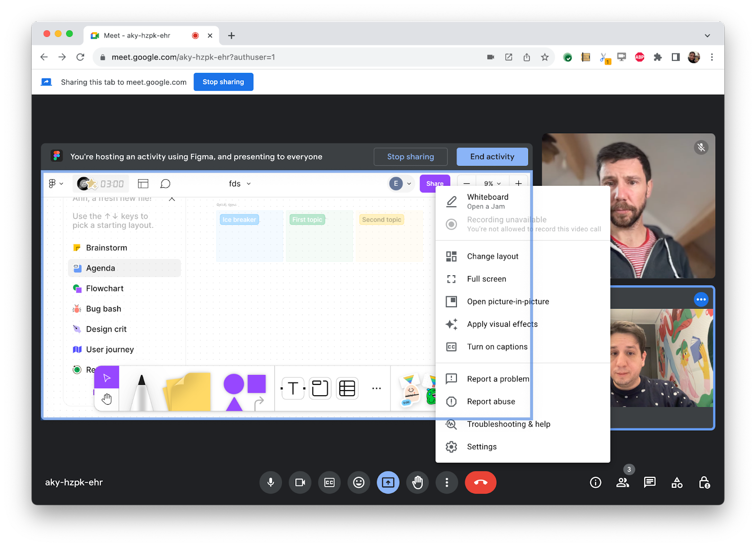Choose Change layout from the menu
756x547 pixels.
pos(492,256)
